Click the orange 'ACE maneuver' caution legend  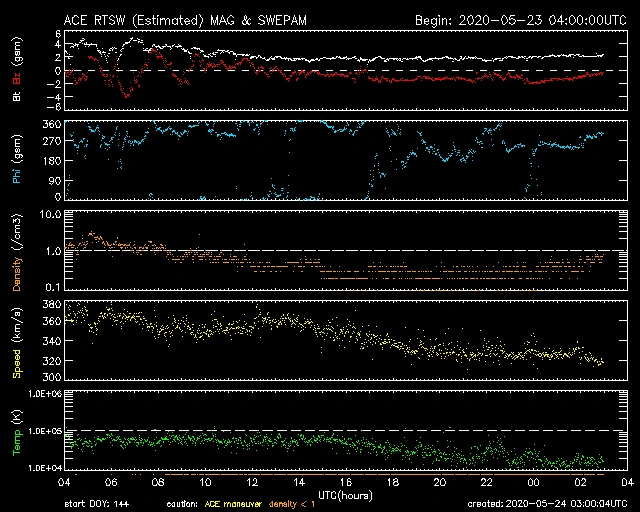pyautogui.click(x=232, y=502)
